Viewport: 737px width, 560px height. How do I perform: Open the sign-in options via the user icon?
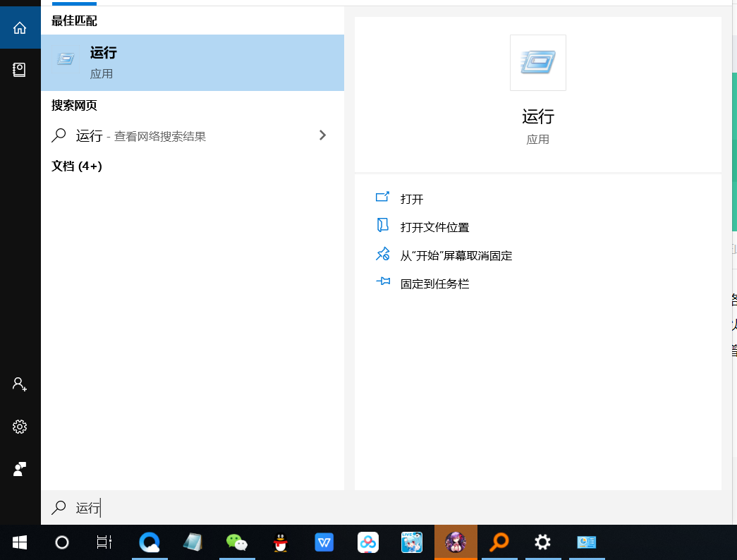tap(20, 384)
